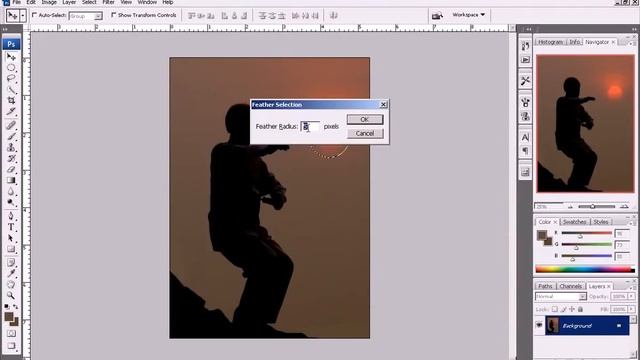Click the zoom out icon in Navigator
This screenshot has width=640, height=360.
click(570, 207)
